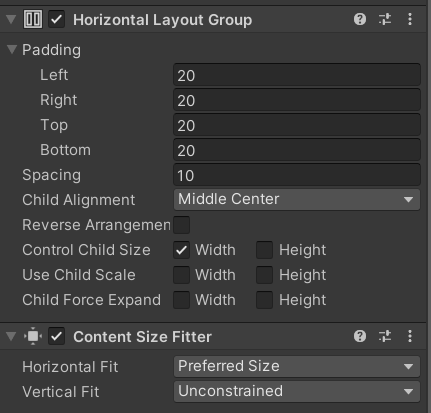This screenshot has width=431, height=413.
Task: Open Horizontal Layout Group more options menu
Action: pos(410,19)
